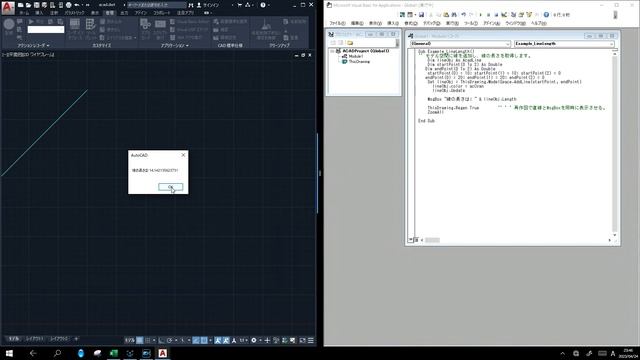The height and width of the screenshot is (360, 640).
Task: Open the AutoCAD help question mark icon
Action: (263, 5)
